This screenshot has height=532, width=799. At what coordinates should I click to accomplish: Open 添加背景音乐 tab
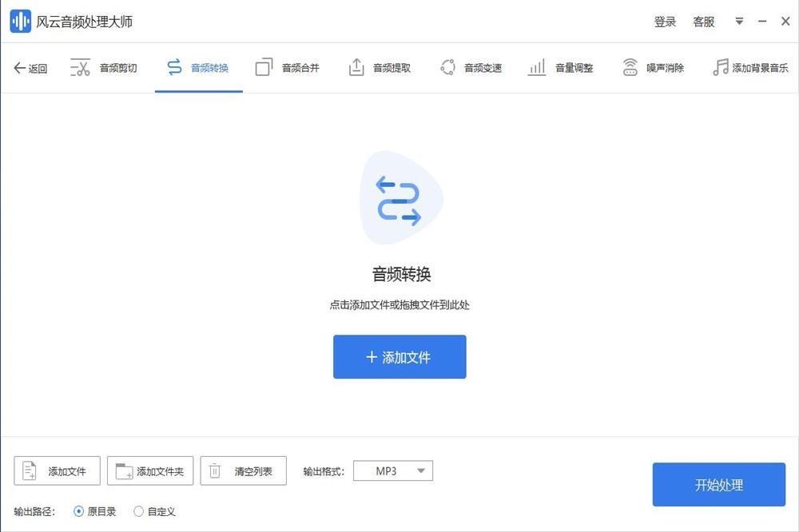pyautogui.click(x=750, y=68)
